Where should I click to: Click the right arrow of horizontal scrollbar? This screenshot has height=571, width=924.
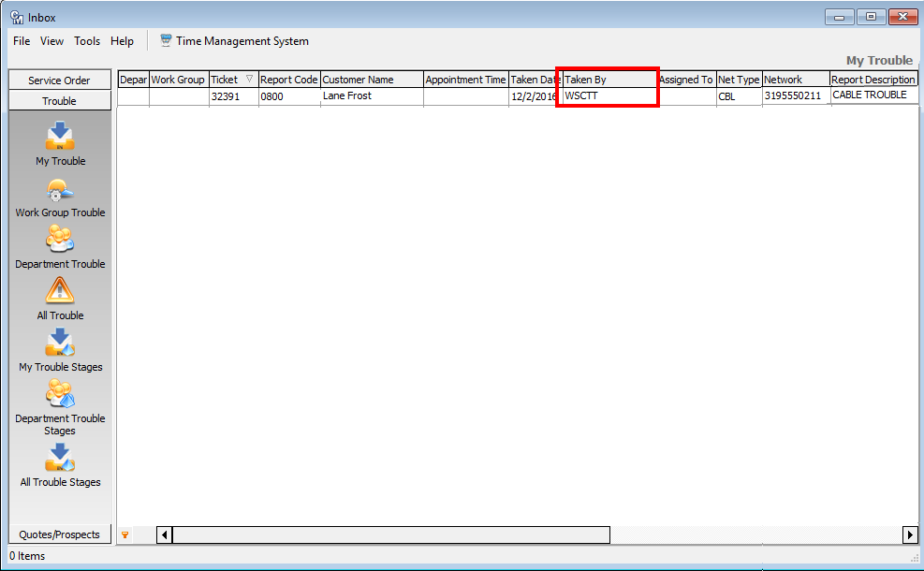[910, 535]
